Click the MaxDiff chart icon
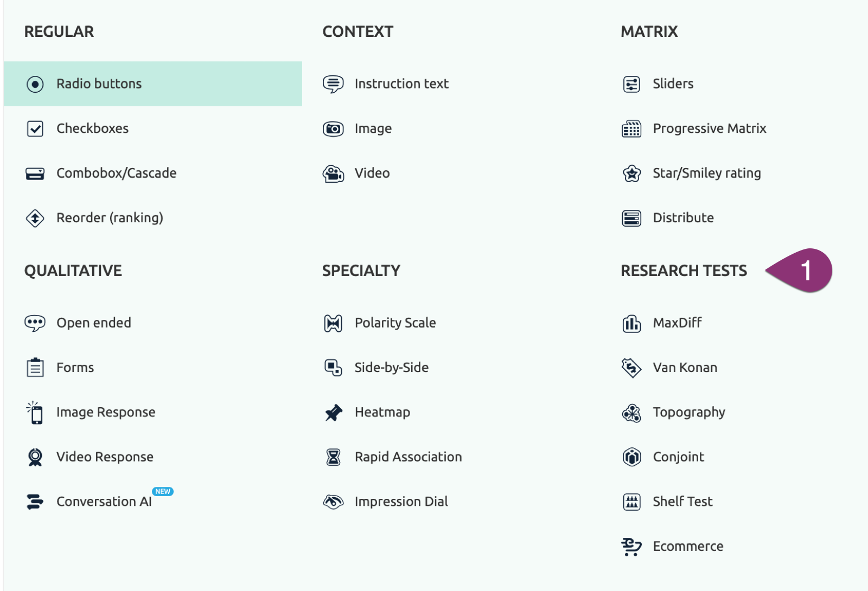868x591 pixels. (631, 324)
